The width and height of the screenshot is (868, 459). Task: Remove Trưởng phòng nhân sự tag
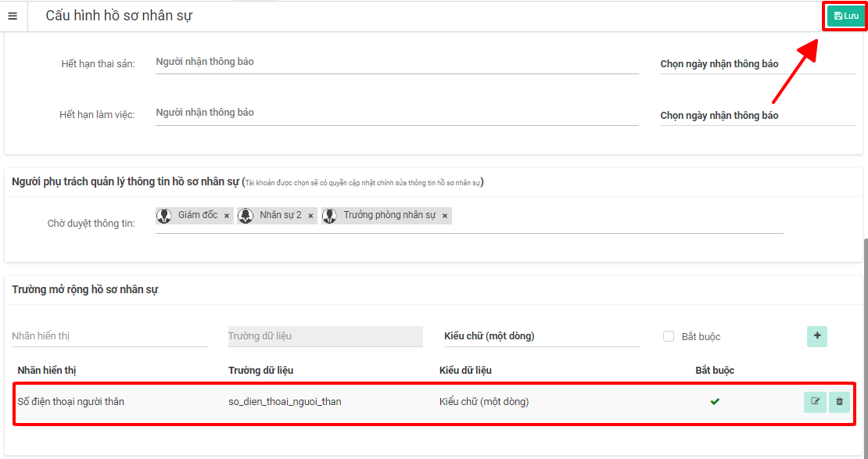pyautogui.click(x=445, y=216)
